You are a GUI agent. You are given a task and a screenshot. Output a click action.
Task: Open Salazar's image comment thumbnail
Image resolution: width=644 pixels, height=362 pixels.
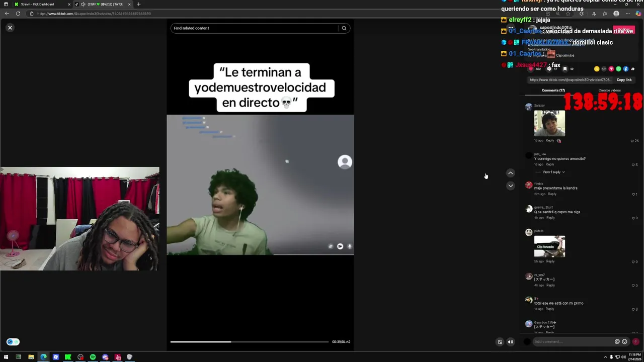[549, 124]
